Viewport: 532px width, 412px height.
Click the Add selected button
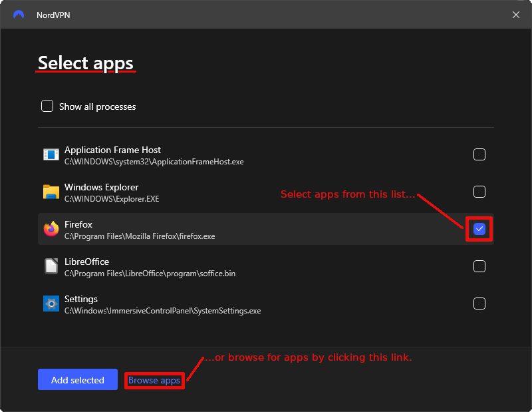click(x=78, y=380)
